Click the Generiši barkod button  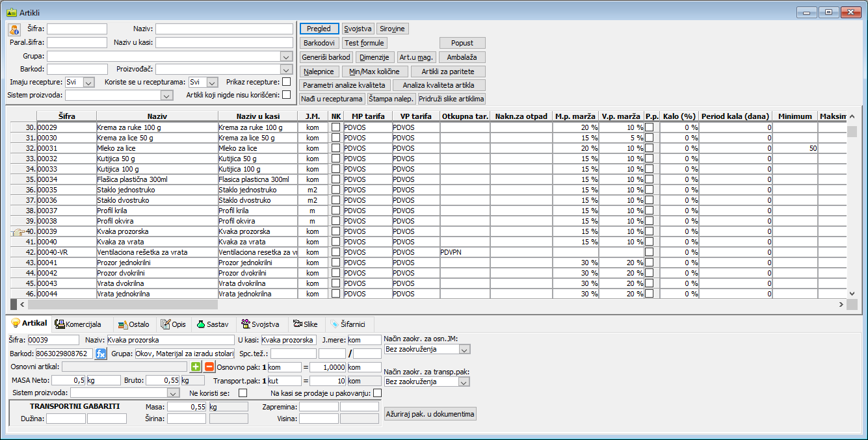(x=326, y=57)
